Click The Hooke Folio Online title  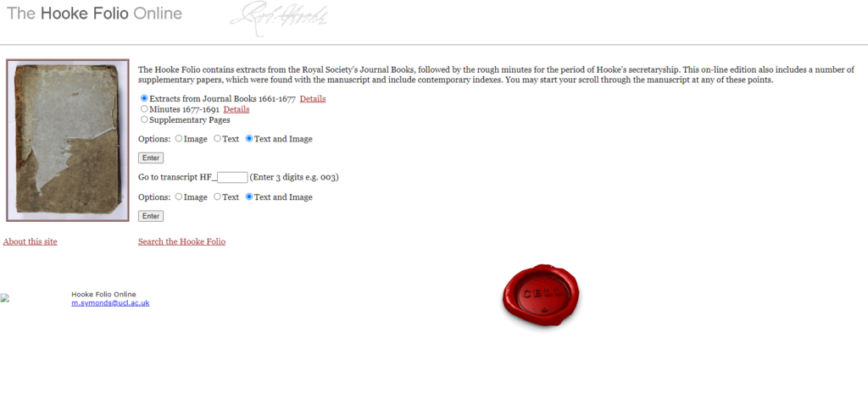[x=94, y=14]
